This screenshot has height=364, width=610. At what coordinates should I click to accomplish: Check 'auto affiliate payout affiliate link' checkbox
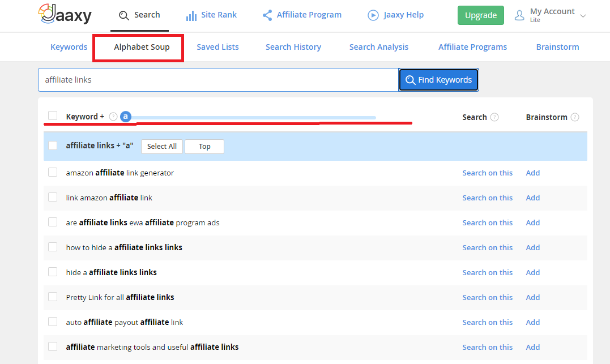coord(53,322)
